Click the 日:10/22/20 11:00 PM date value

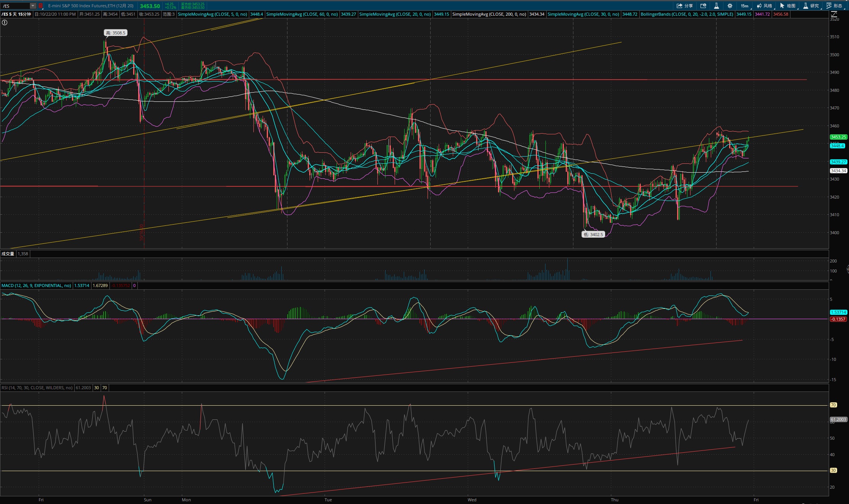click(55, 14)
